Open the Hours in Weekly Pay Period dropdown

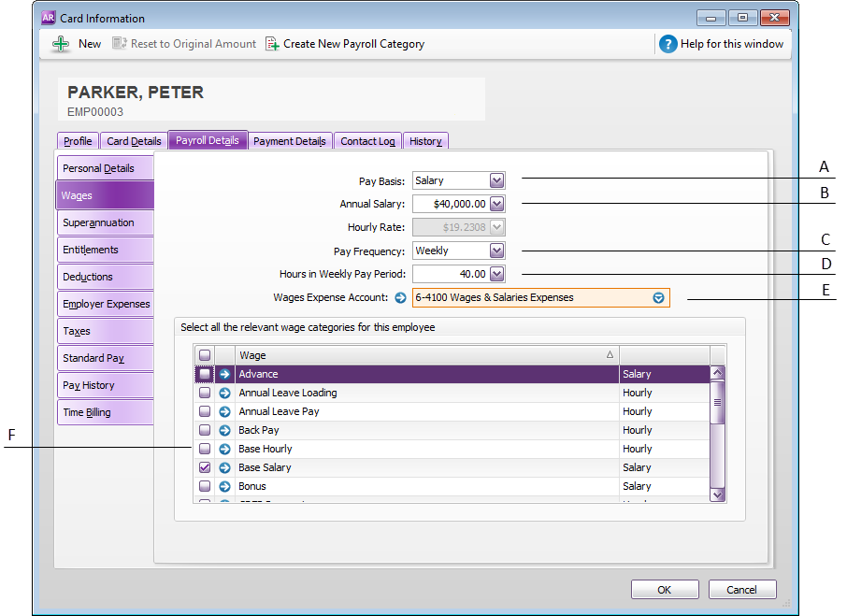[x=497, y=274]
